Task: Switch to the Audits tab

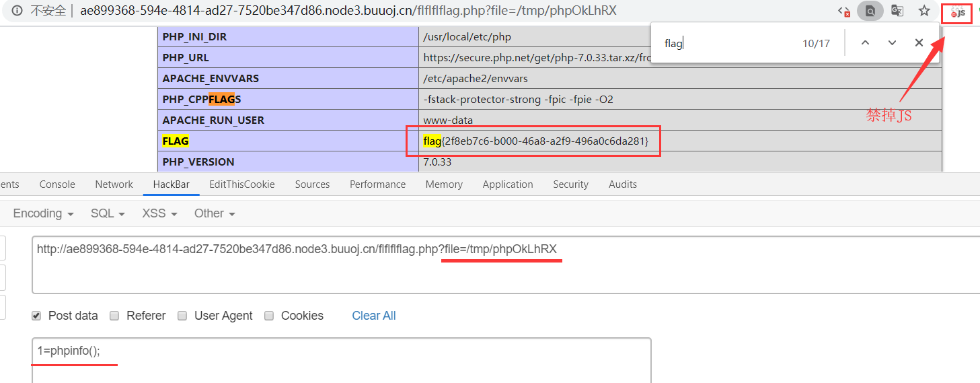Action: coord(622,184)
